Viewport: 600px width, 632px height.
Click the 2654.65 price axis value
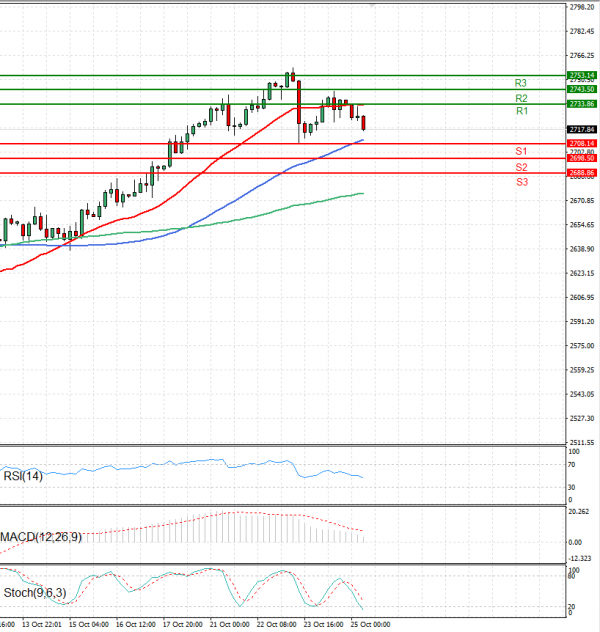coord(581,225)
